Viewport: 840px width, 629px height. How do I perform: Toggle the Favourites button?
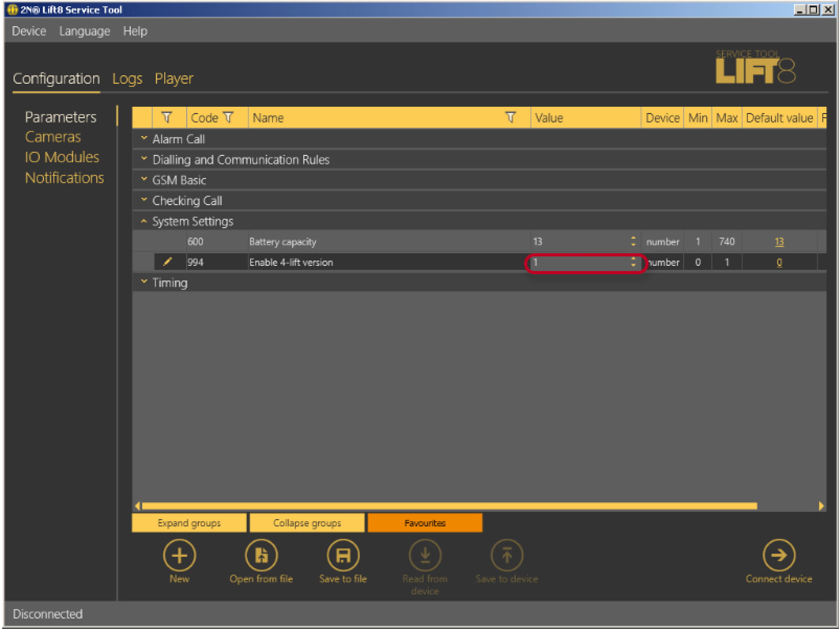point(425,523)
